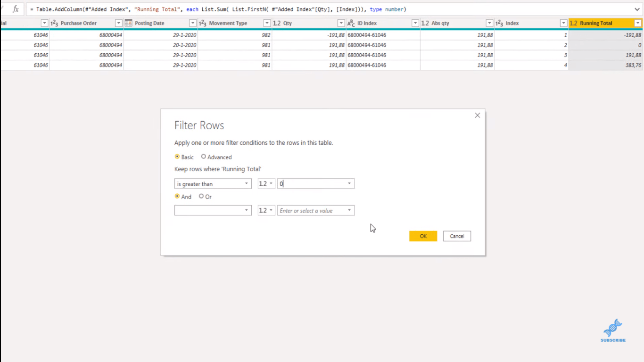The image size is (644, 362).
Task: Click ID Index text type icon
Action: 351,23
